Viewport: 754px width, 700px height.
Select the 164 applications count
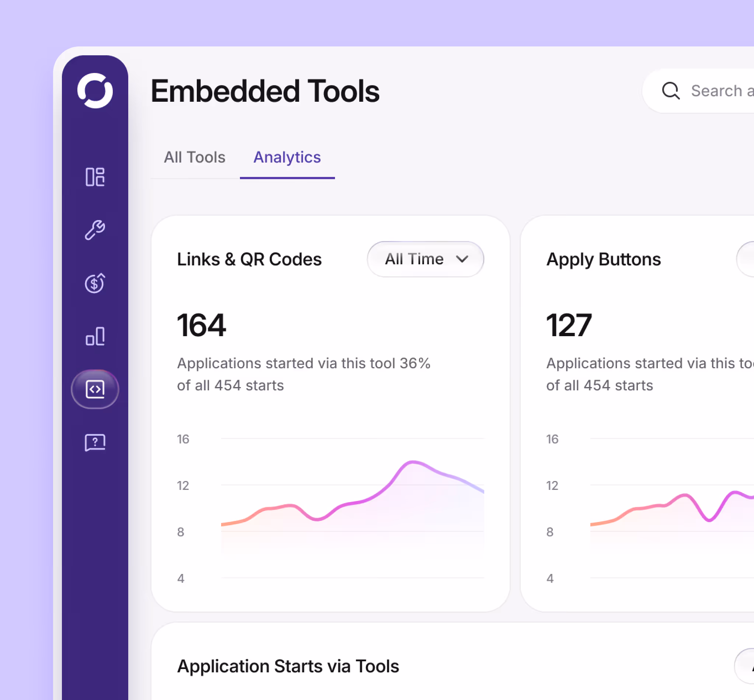coord(202,325)
